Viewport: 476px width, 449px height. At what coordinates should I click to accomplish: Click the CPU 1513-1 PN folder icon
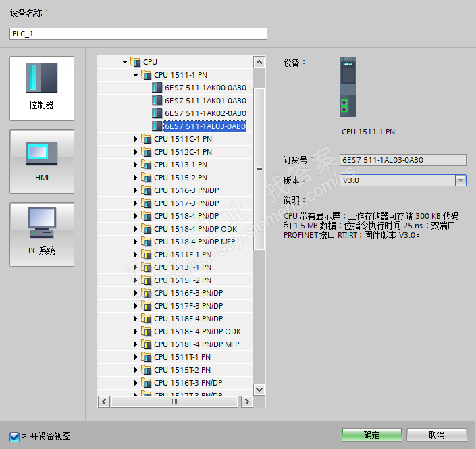tap(147, 165)
